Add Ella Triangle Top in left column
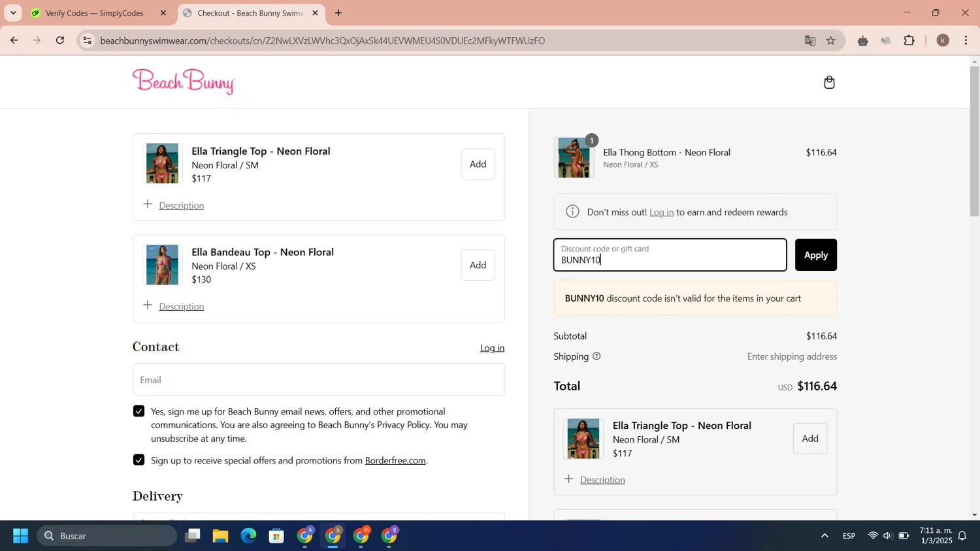The width and height of the screenshot is (980, 551). (x=478, y=164)
